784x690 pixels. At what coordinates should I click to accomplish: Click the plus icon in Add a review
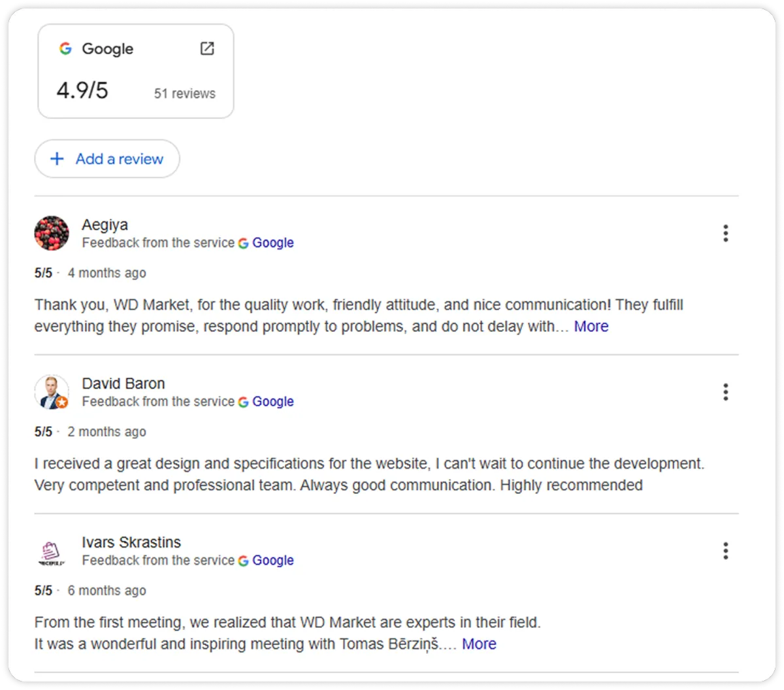tap(57, 159)
